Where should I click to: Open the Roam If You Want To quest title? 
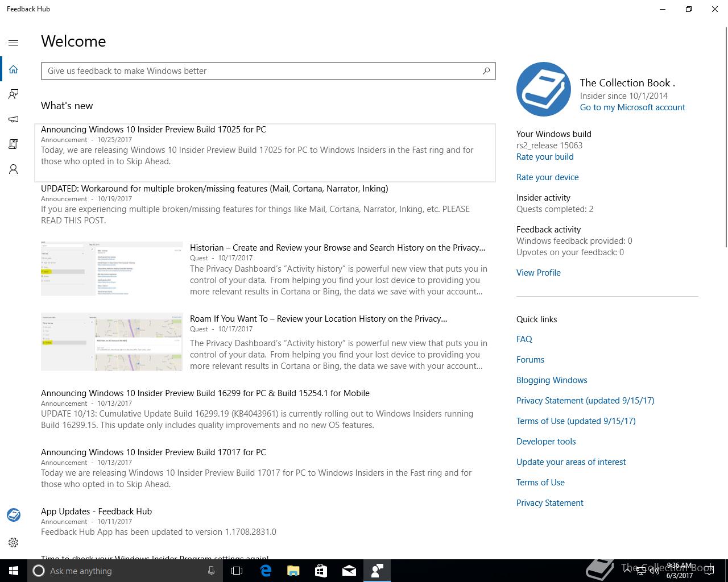318,319
